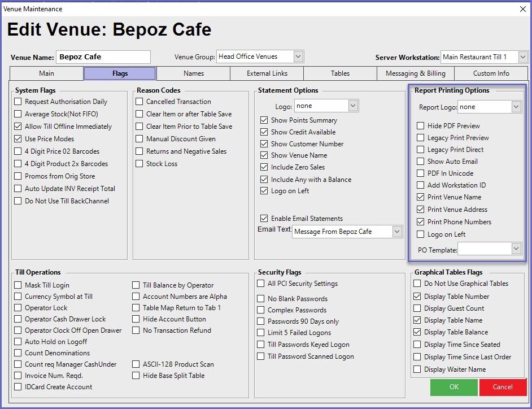The width and height of the screenshot is (532, 409).
Task: Expand the Email Text dropdown
Action: click(x=397, y=232)
